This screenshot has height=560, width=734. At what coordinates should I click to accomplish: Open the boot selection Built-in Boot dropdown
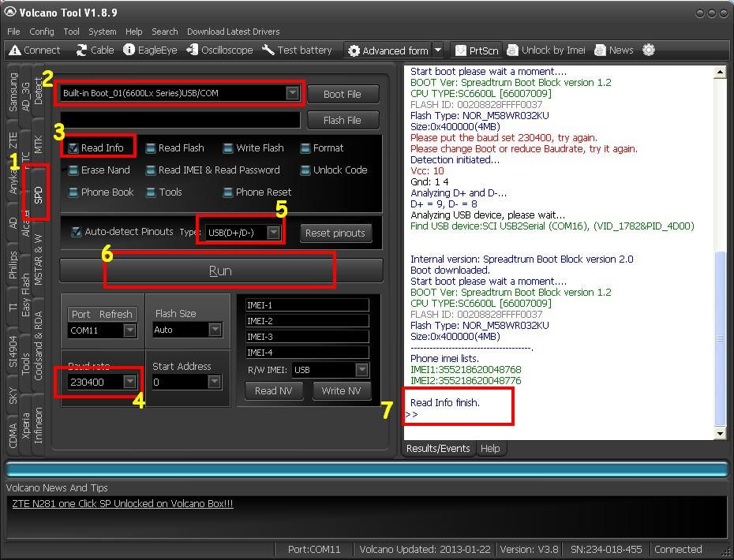point(292,93)
